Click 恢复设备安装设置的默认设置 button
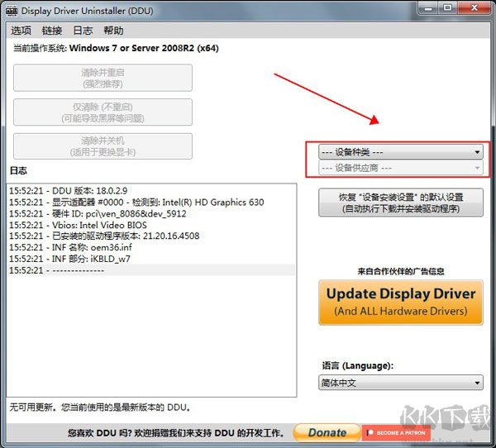 click(401, 203)
